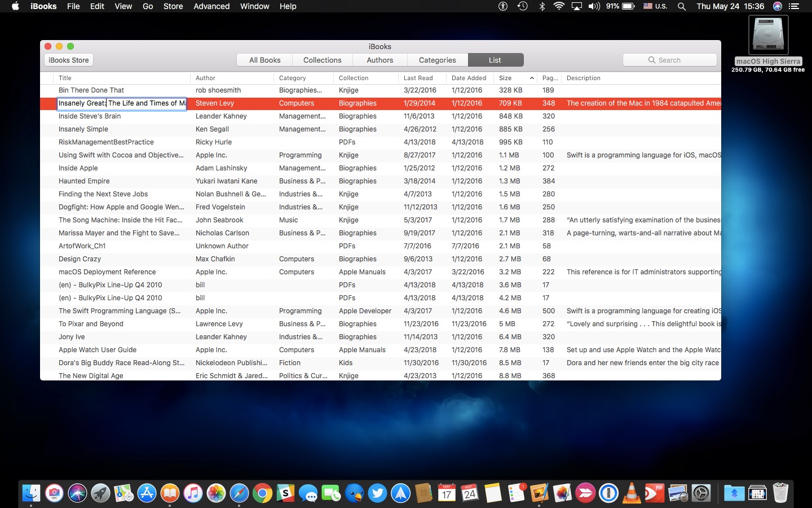Click the Insanely Great title edit field
The image size is (812, 508).
tap(122, 103)
